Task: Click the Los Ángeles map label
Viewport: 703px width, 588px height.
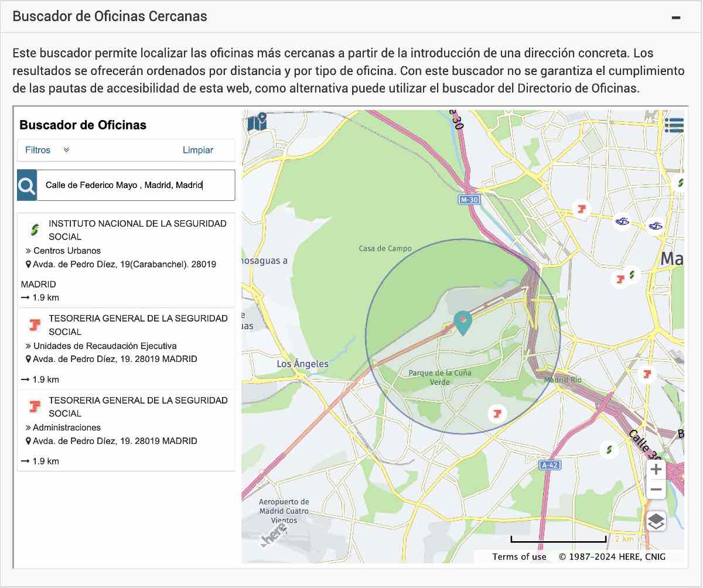Action: (x=302, y=364)
